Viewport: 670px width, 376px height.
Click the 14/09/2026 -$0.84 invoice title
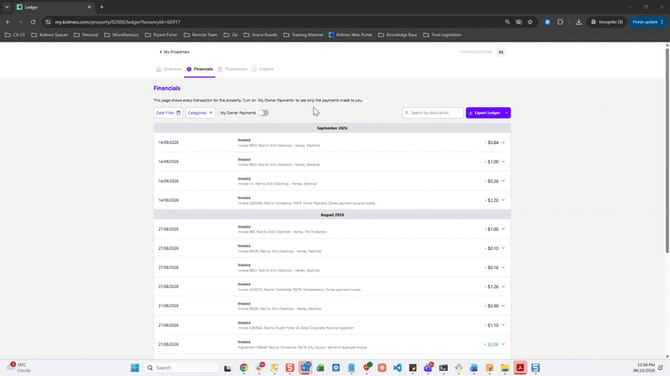point(244,140)
